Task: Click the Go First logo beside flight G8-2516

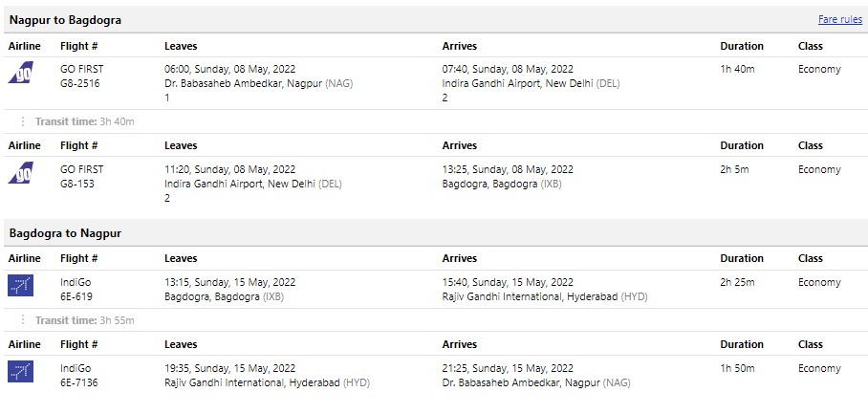Action: point(21,73)
